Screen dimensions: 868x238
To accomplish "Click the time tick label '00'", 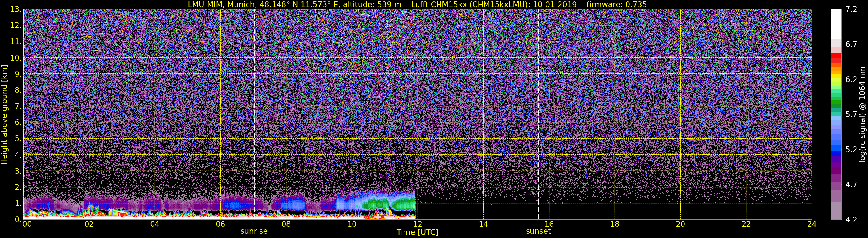I will pyautogui.click(x=27, y=224).
